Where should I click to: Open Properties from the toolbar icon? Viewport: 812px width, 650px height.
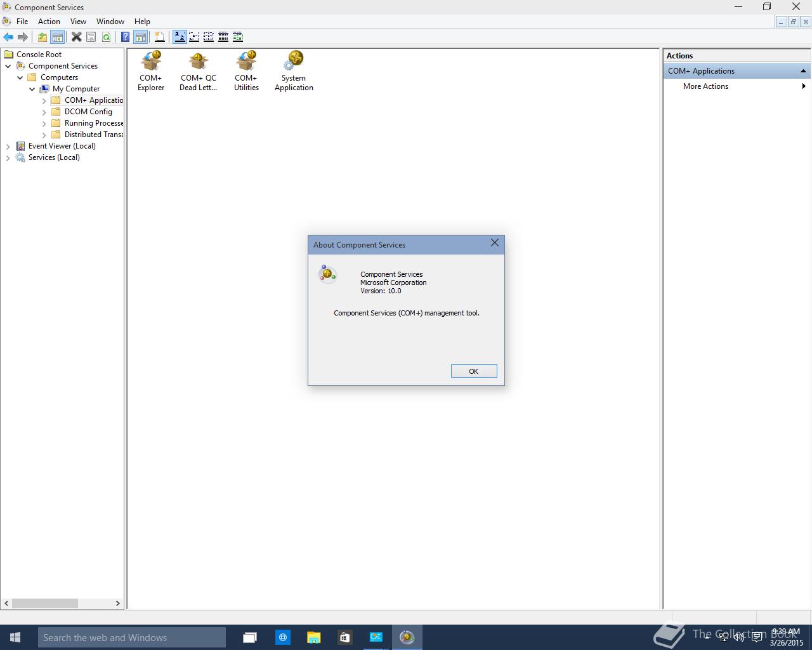(x=91, y=37)
